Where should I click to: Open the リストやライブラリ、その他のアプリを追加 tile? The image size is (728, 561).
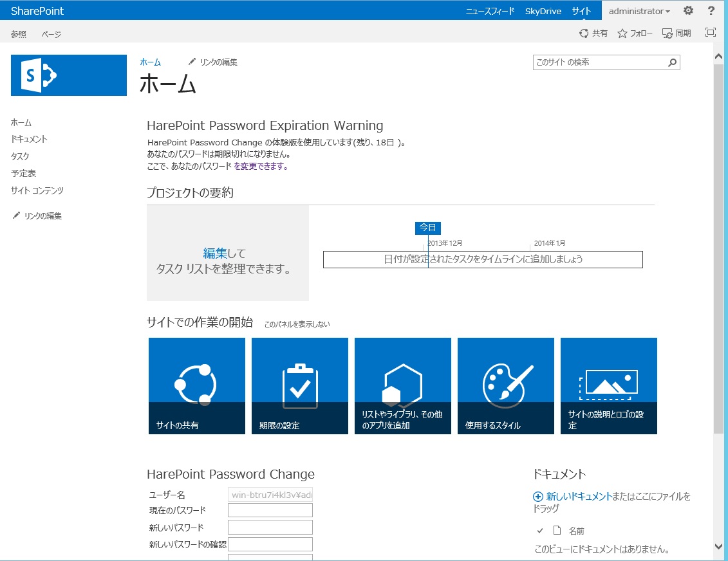pyautogui.click(x=403, y=386)
